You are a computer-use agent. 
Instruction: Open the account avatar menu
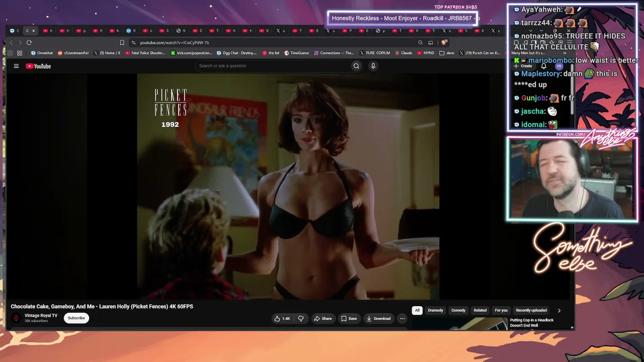[x=558, y=66]
